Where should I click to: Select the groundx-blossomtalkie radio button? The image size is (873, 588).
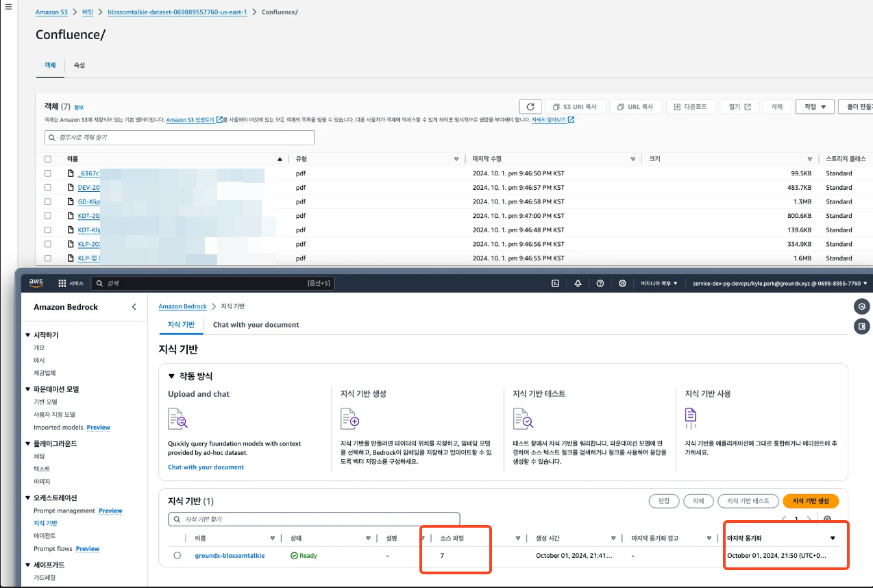tap(177, 555)
